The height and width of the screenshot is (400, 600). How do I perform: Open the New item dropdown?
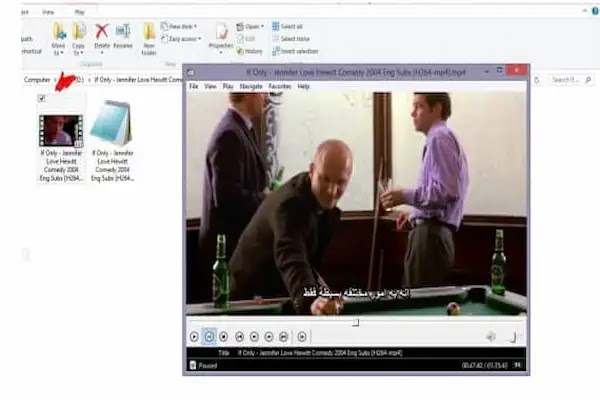point(179,27)
